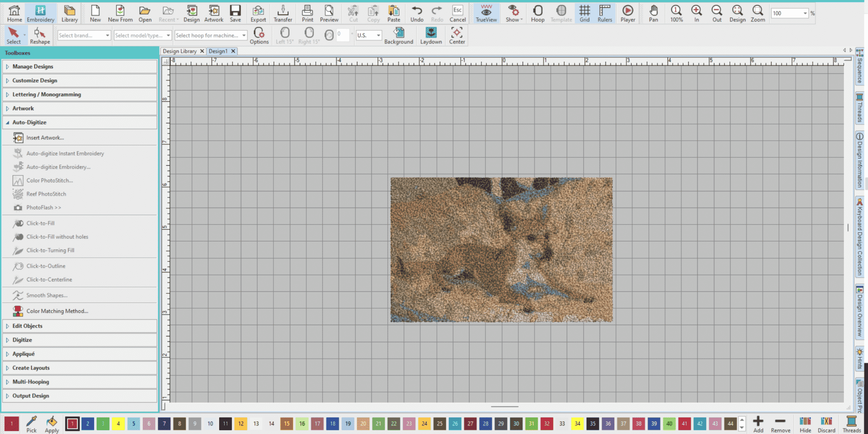Discard unused colors button
The image size is (868, 434).
826,424
